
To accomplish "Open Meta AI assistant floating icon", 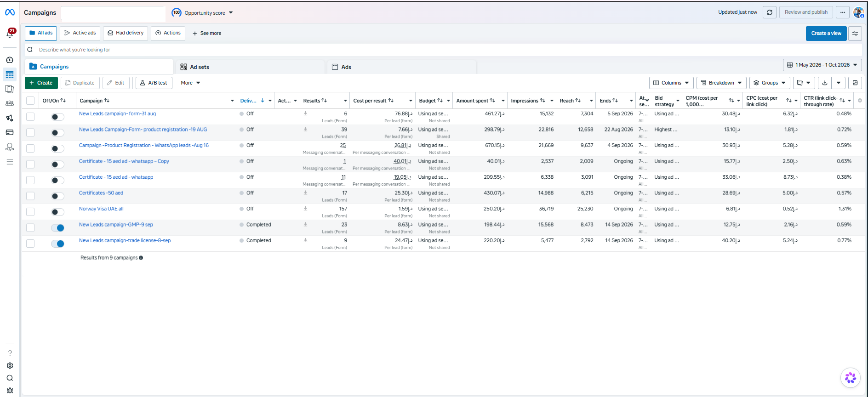I will (x=851, y=378).
